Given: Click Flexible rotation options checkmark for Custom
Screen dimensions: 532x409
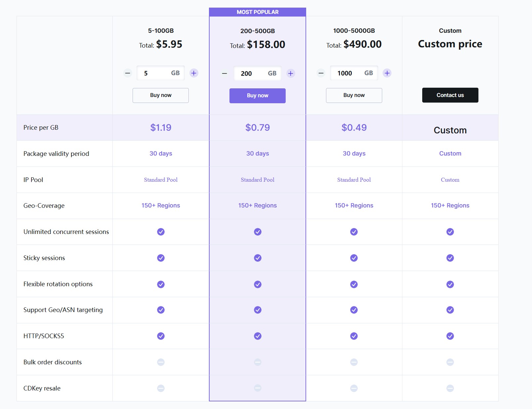Looking at the screenshot, I should (x=450, y=284).
